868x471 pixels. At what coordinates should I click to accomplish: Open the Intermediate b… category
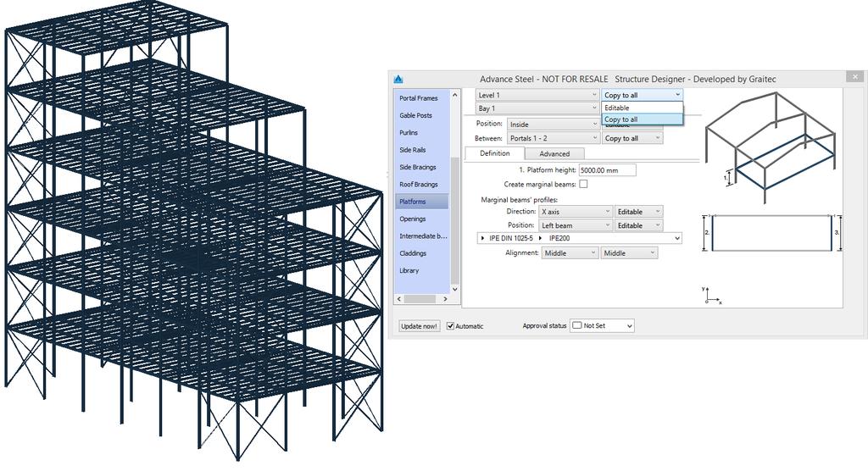click(x=423, y=235)
